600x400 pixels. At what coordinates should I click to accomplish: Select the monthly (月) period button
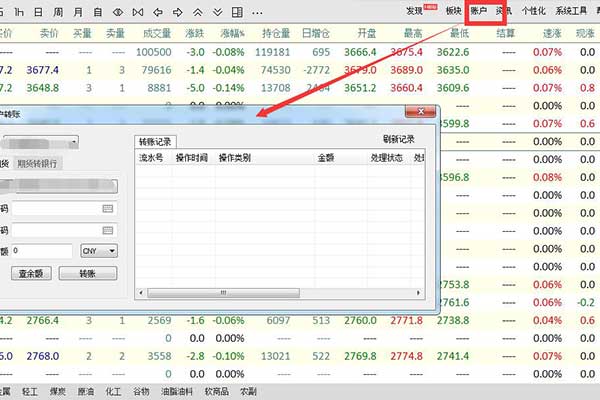[78, 12]
